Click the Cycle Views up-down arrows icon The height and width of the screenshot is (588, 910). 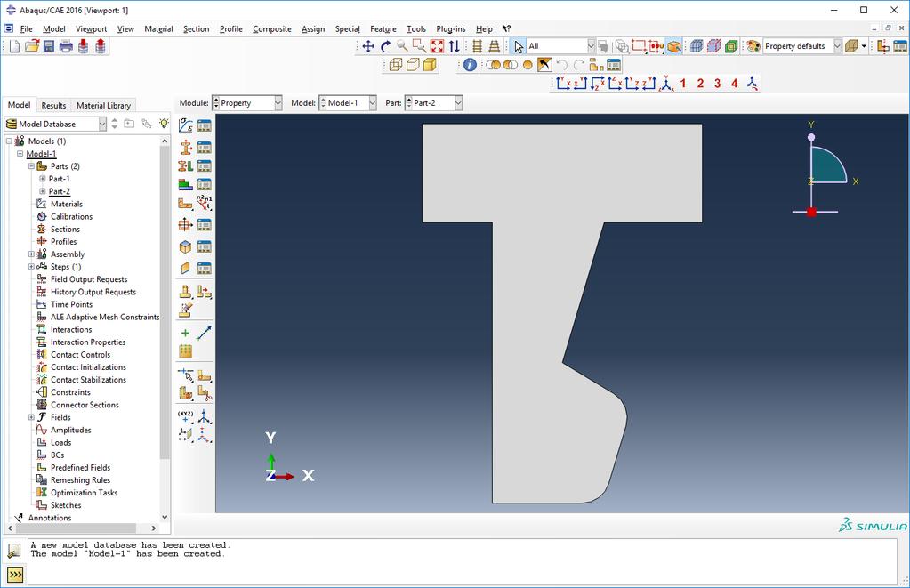455,46
